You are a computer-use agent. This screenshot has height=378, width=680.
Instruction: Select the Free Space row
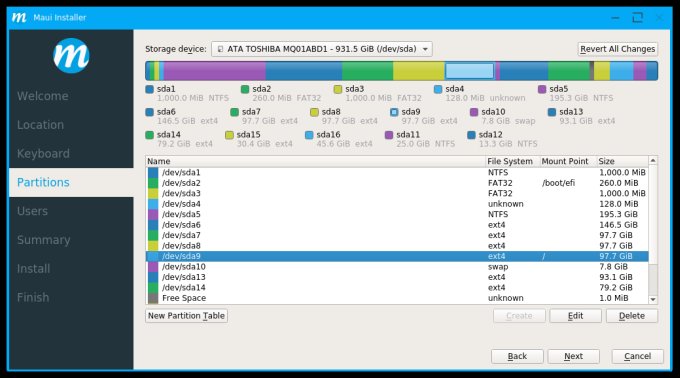point(397,298)
